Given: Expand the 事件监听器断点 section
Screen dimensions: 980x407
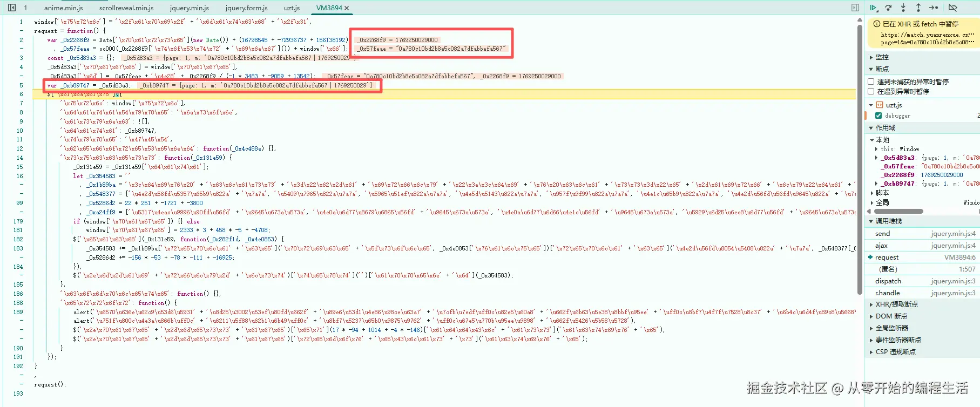Looking at the screenshot, I should click(x=871, y=340).
